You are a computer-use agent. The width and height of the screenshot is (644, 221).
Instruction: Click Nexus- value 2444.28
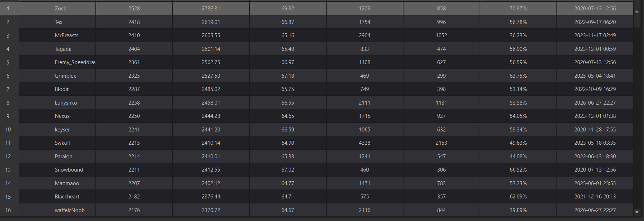point(211,116)
